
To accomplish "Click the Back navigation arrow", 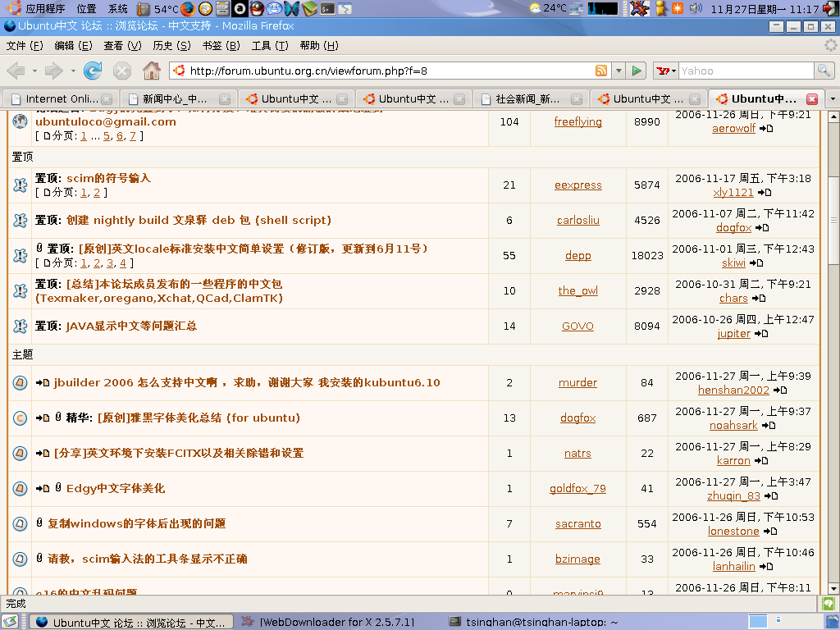I will [16, 71].
